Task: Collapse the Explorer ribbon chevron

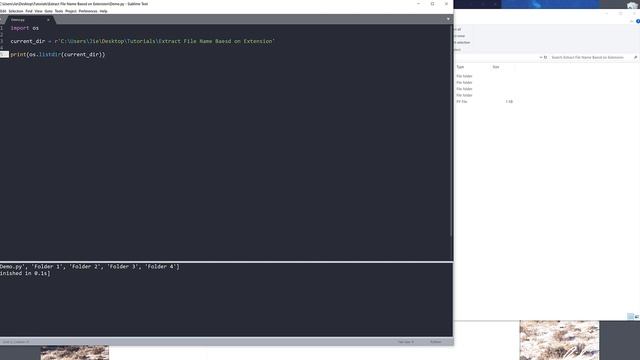Action: 631,21
